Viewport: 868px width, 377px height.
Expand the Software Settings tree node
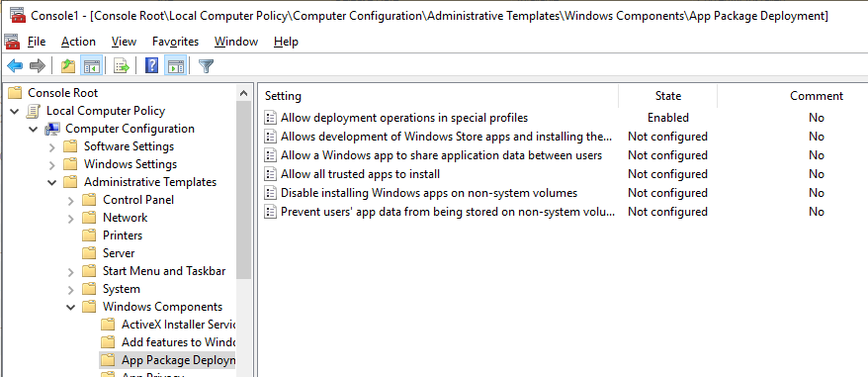[52, 146]
